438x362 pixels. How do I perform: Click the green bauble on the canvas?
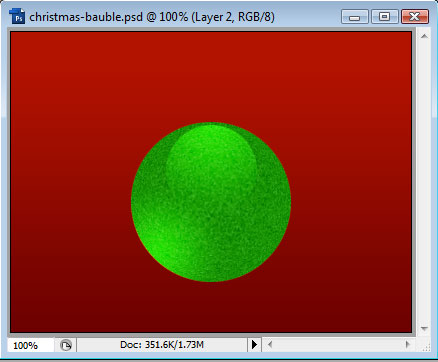[211, 202]
